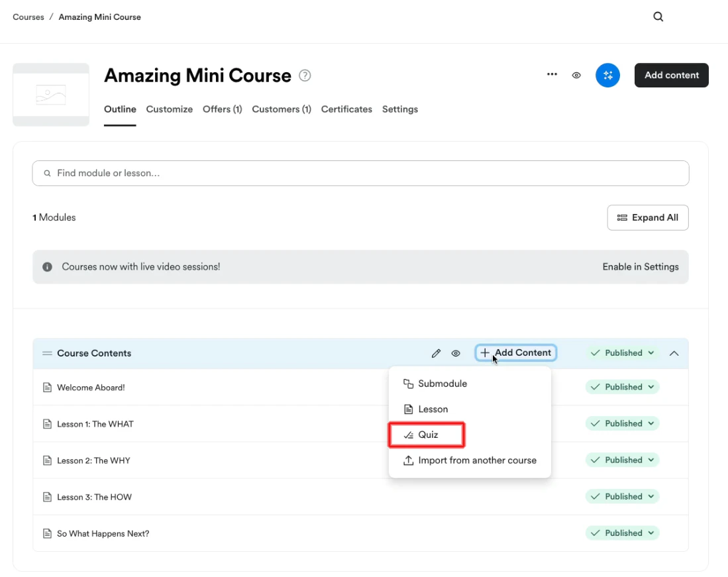Choose Lesson from Add Content menu

coord(470,409)
